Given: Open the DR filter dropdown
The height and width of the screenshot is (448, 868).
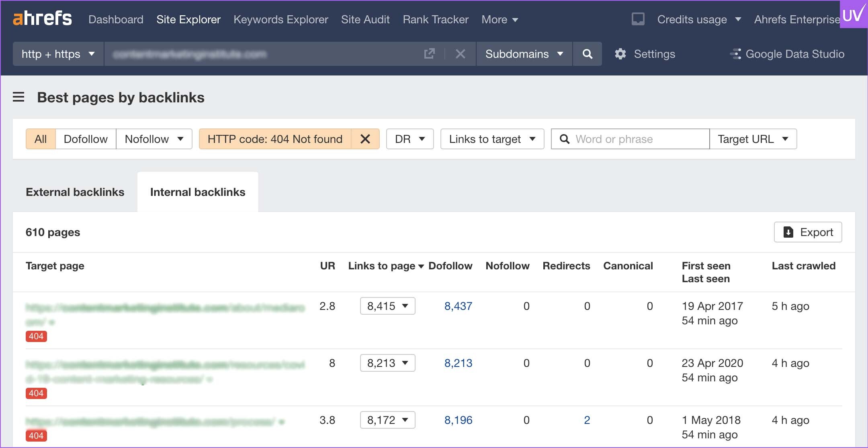Looking at the screenshot, I should pyautogui.click(x=410, y=139).
